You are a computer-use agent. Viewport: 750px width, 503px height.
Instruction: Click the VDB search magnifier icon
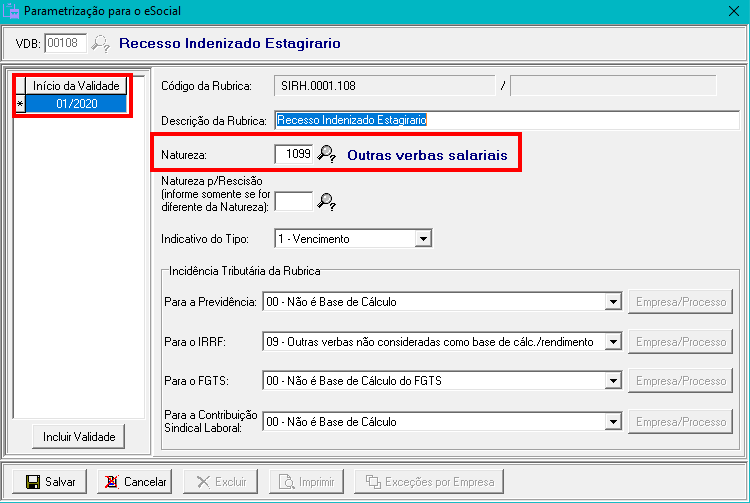[x=101, y=44]
